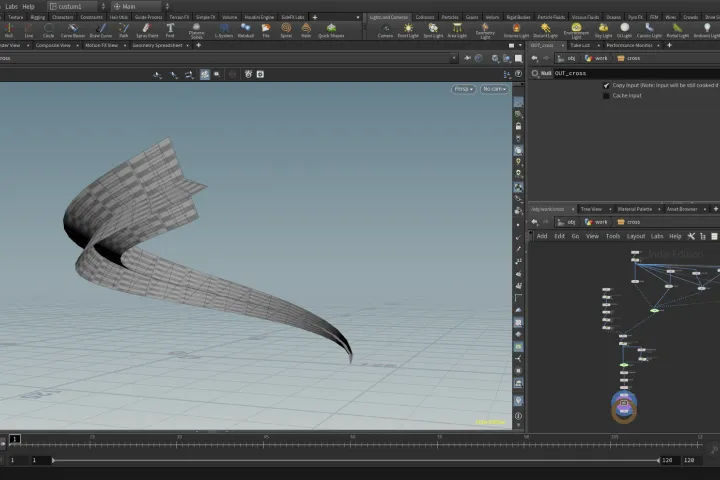Open the No cam camera dropdown
This screenshot has width=720, height=480.
(494, 89)
